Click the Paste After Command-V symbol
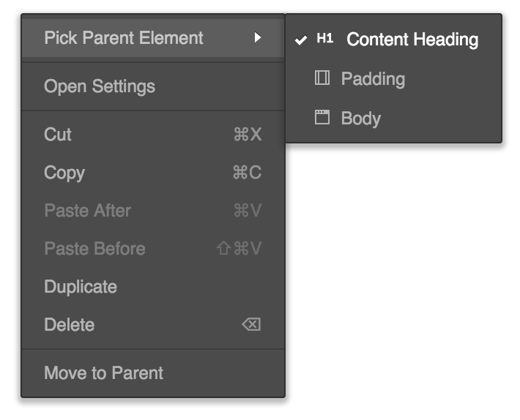The height and width of the screenshot is (420, 520). pos(248,210)
